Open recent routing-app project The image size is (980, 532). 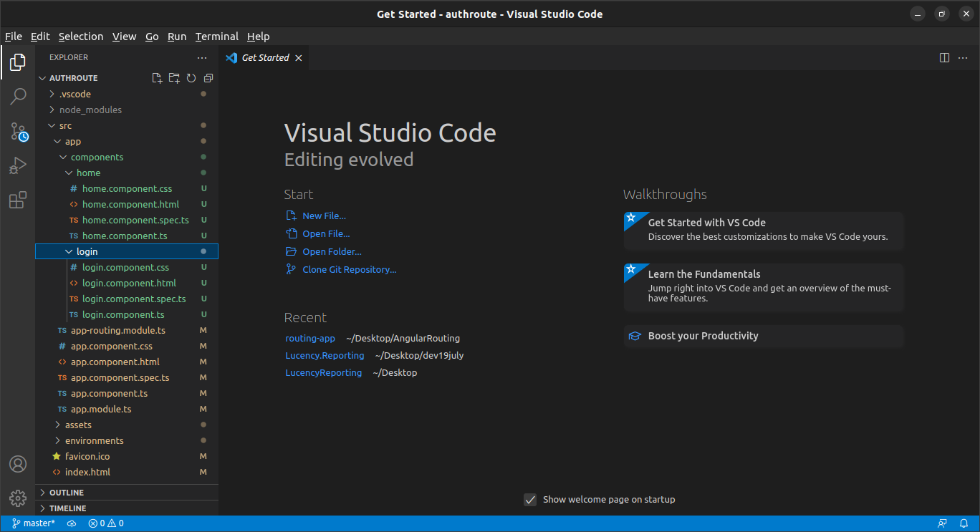point(310,338)
